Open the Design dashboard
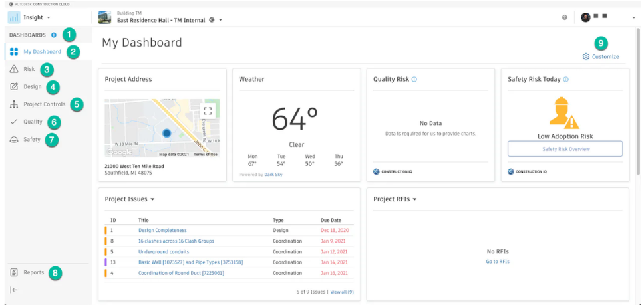The width and height of the screenshot is (644, 305). click(33, 86)
